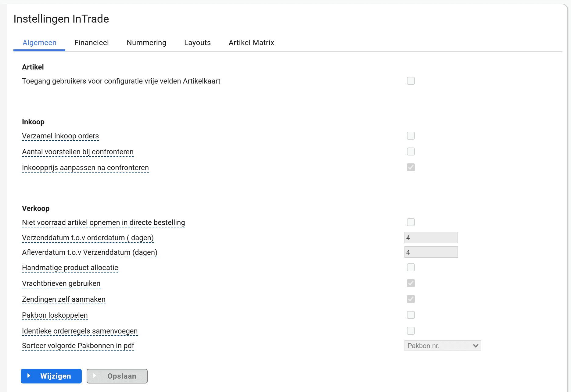Check Niet voorraad artikel opnemen checkbox
The height and width of the screenshot is (392, 571).
coord(411,222)
